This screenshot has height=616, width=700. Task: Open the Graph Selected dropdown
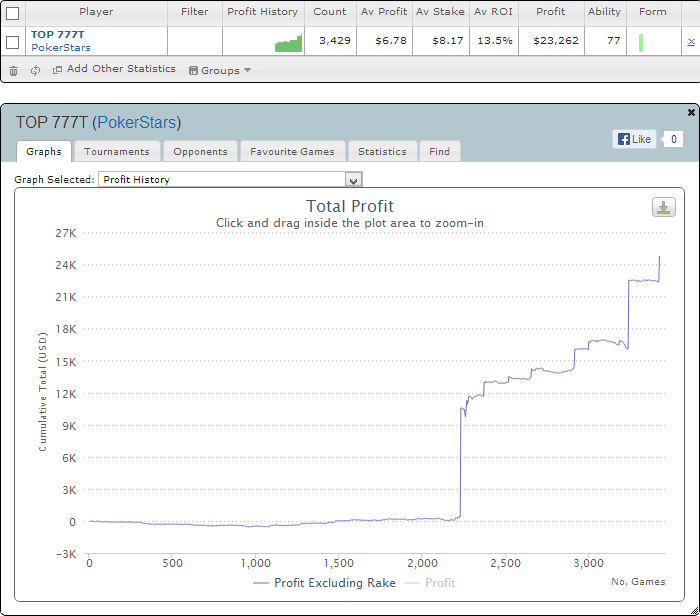[x=230, y=179]
